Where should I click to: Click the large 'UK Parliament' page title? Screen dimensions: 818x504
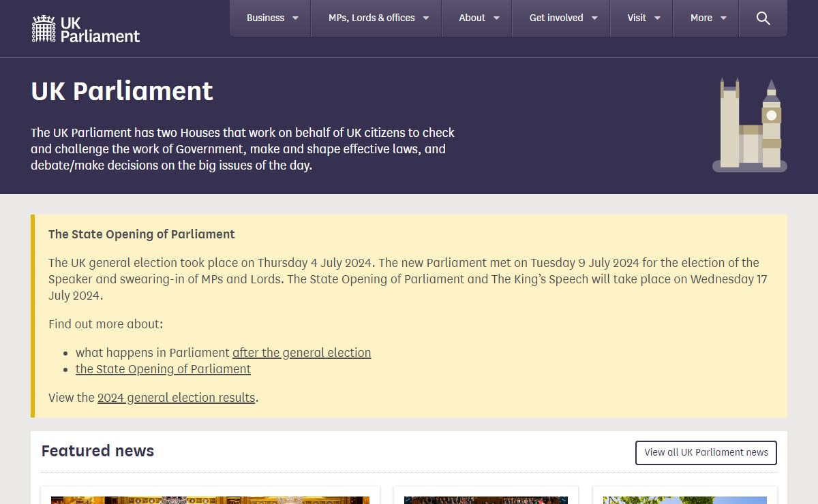tap(122, 91)
